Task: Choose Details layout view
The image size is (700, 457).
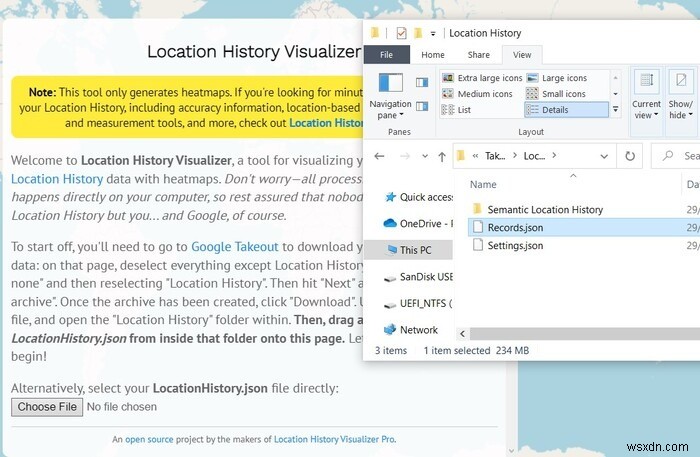Action: coord(567,110)
